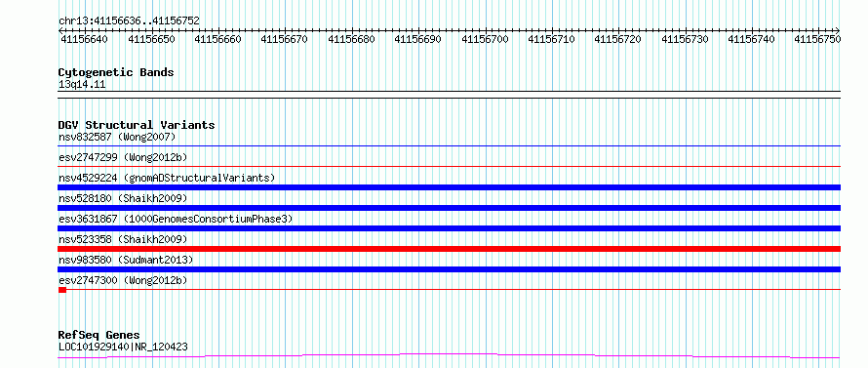
Task: Open the DGV Structural Variants track heading
Action: [x=137, y=125]
